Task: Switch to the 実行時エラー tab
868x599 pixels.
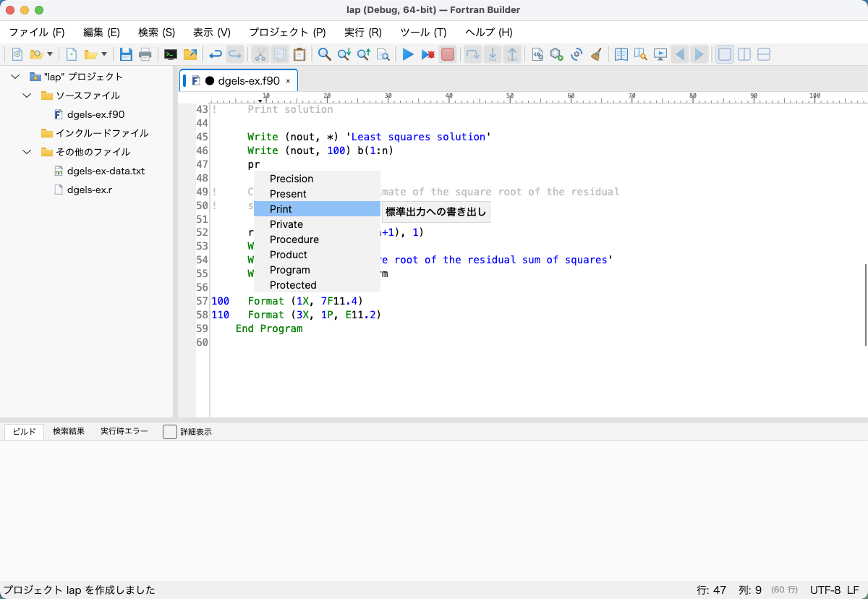Action: 124,432
